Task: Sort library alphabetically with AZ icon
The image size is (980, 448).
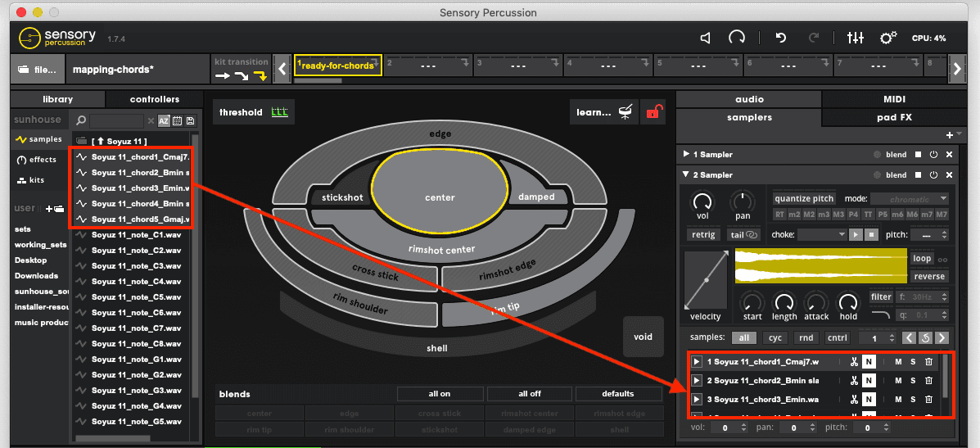Action: (164, 120)
